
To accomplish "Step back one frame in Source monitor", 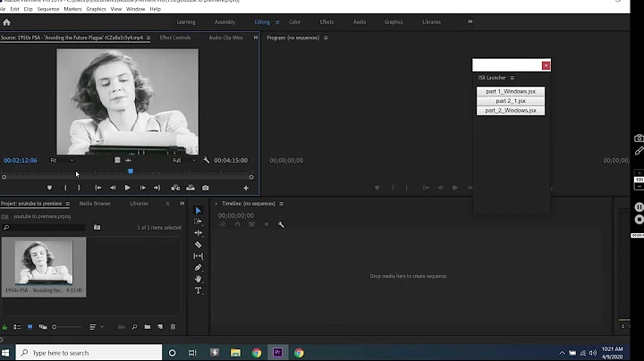I will (113, 188).
